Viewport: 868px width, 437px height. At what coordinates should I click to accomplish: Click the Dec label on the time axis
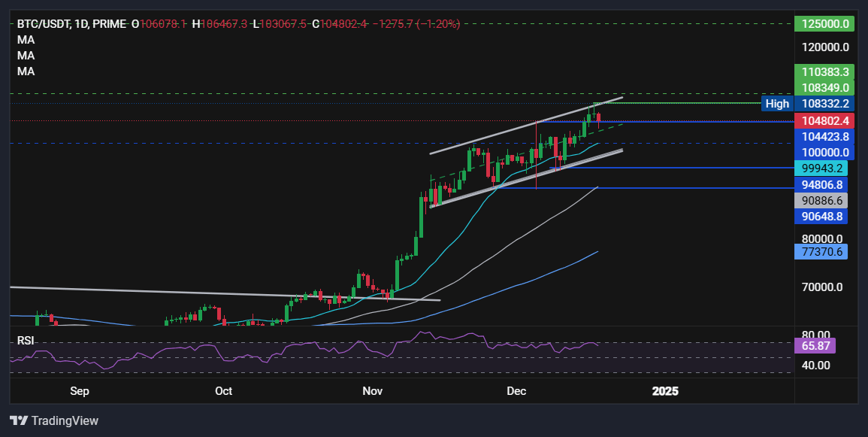coord(516,391)
